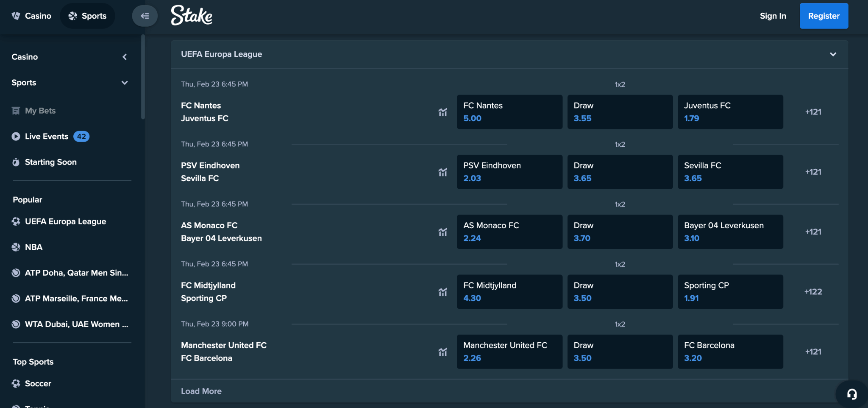Open WTA Dubai, UAE Women tournament
868x408 pixels.
[x=70, y=324]
